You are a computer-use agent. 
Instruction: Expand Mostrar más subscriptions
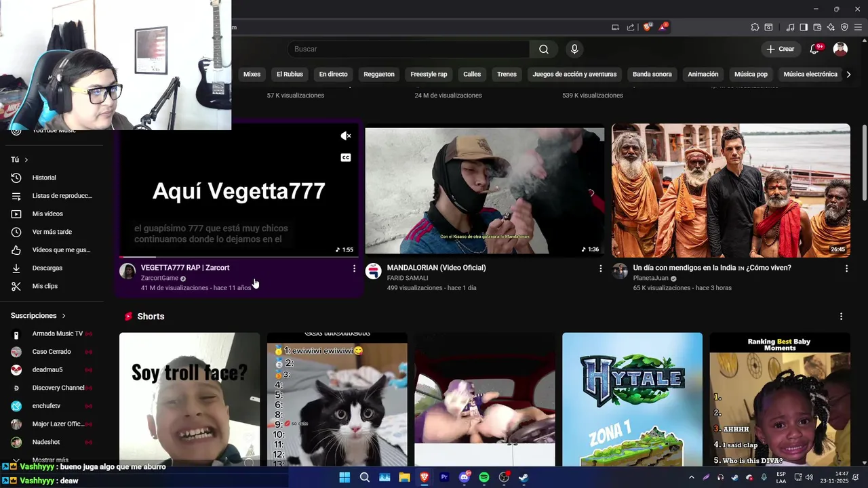(52, 460)
